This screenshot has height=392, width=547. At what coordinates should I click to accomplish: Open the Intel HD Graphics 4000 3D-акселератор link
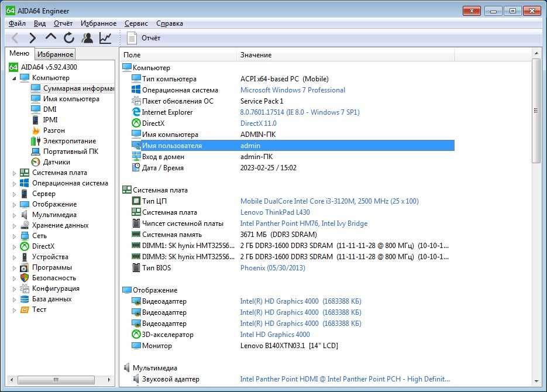click(275, 335)
